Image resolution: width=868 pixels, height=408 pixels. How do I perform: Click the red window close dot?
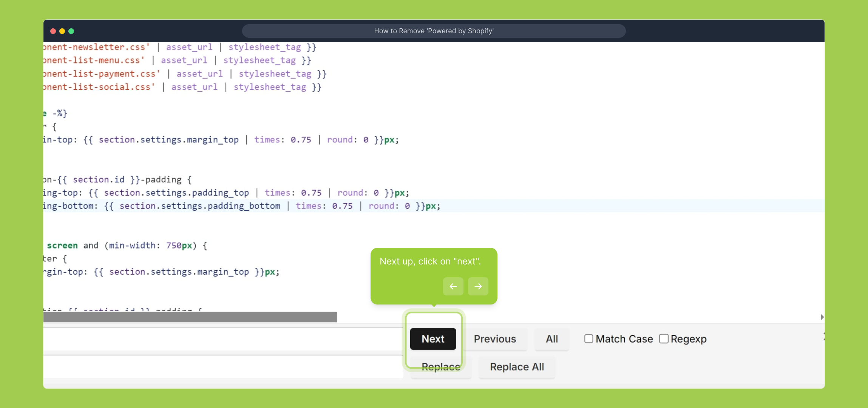point(53,31)
